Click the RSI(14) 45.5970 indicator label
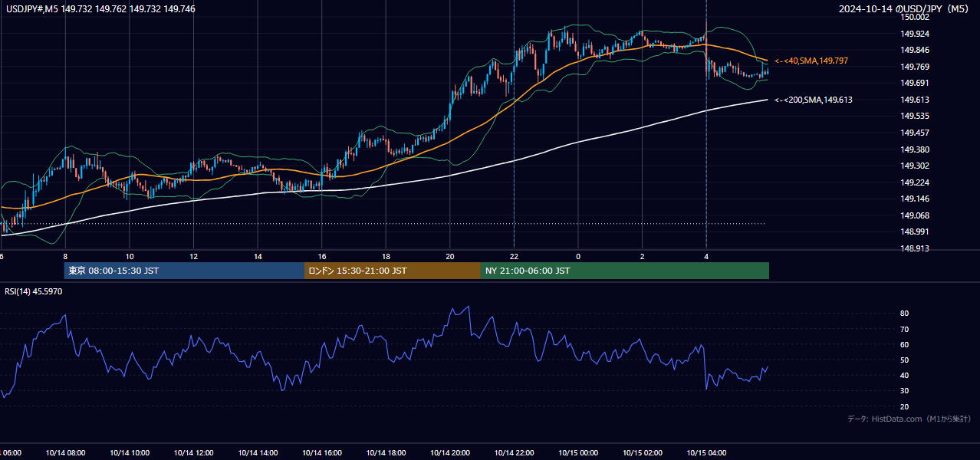The image size is (980, 460). click(x=34, y=291)
